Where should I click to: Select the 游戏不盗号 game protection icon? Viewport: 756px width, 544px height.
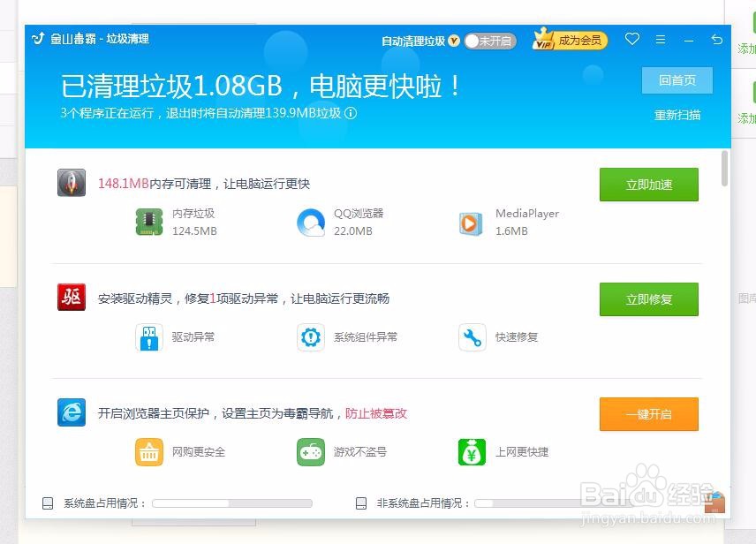tap(311, 451)
